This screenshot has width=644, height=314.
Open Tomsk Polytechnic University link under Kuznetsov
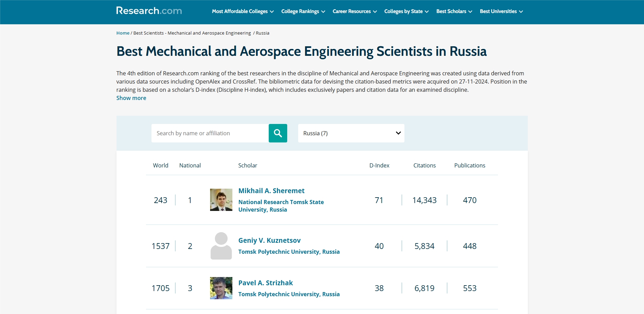click(x=289, y=252)
